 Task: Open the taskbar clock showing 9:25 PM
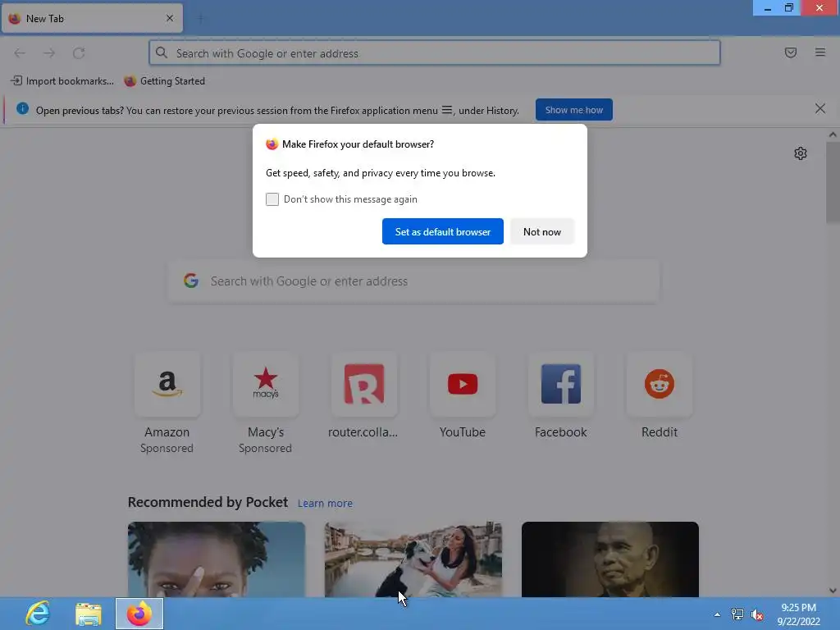[799, 614]
